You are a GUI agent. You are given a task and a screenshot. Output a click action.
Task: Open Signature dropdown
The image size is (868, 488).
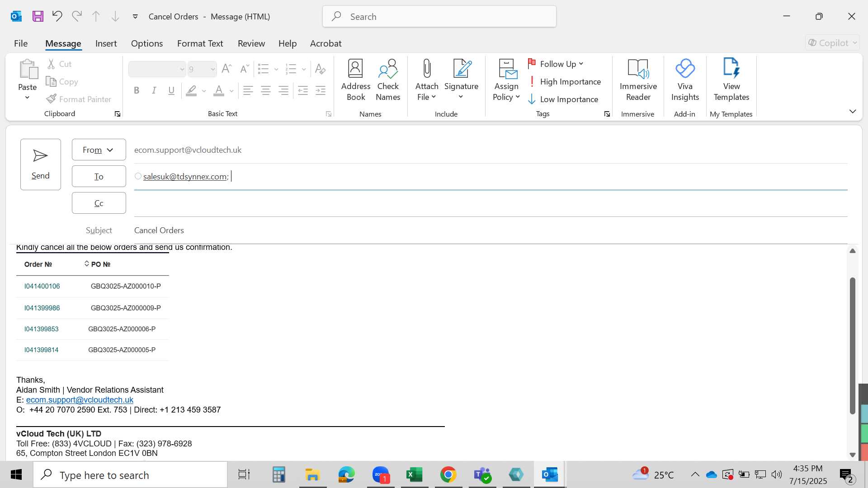[461, 80]
